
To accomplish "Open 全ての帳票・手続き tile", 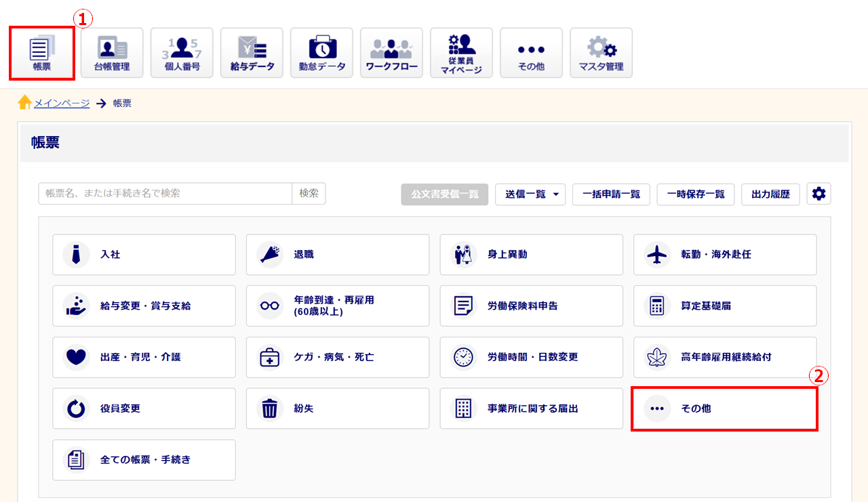I will point(144,460).
